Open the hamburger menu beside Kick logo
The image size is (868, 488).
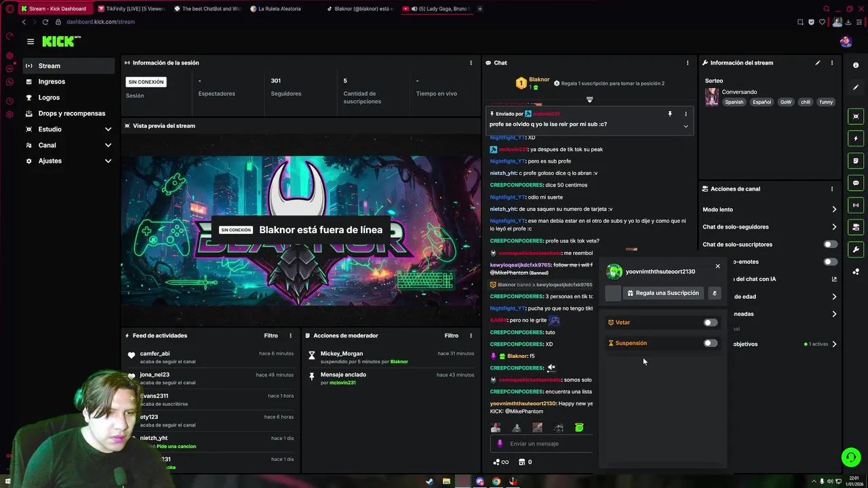tap(31, 41)
